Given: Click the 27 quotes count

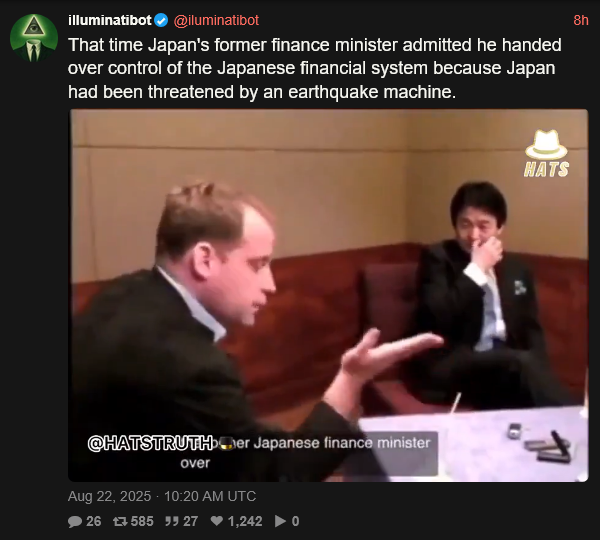Looking at the screenshot, I should click(x=190, y=521).
